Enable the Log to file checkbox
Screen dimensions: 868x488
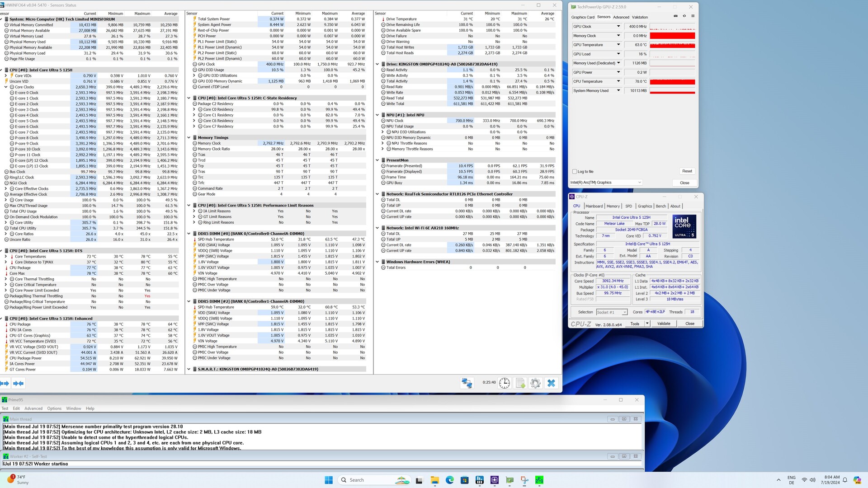tap(575, 172)
